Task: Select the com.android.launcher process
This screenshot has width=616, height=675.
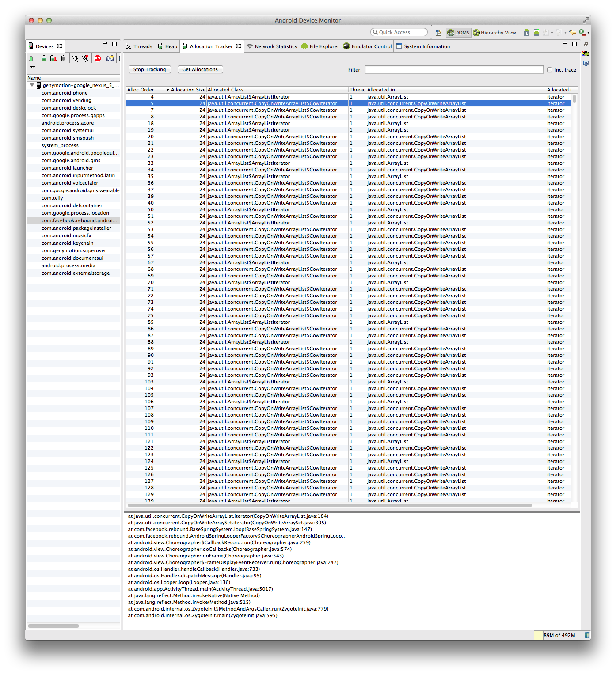Action: click(73, 168)
